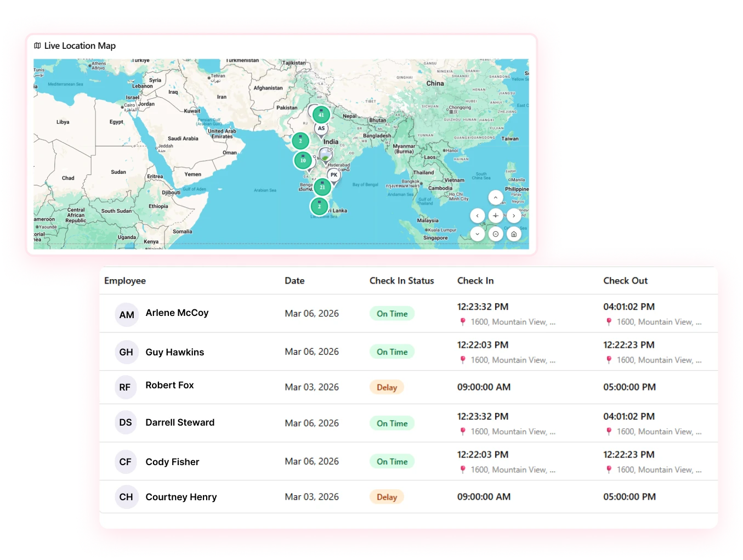Expand the cluster of 41 employees on the map

321,115
